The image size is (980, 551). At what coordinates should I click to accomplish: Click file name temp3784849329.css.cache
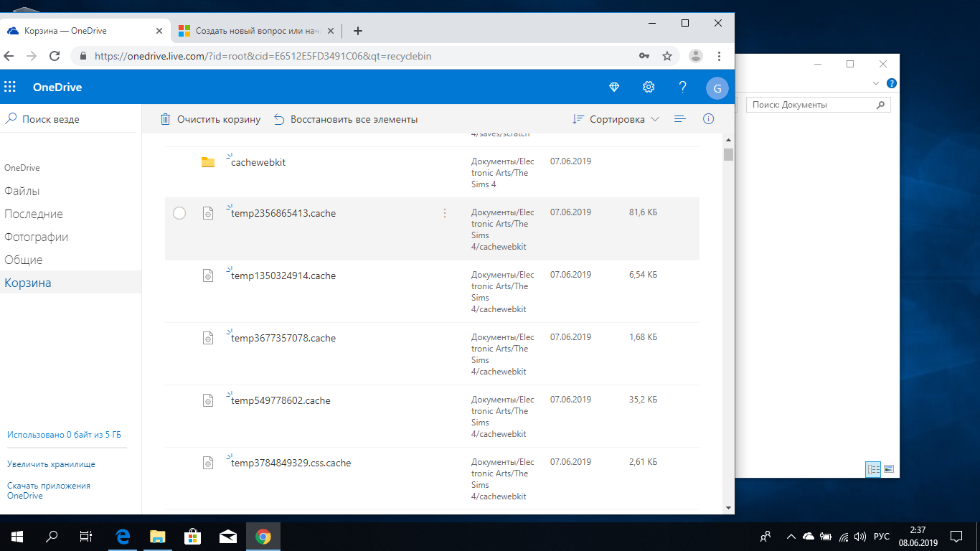click(291, 463)
